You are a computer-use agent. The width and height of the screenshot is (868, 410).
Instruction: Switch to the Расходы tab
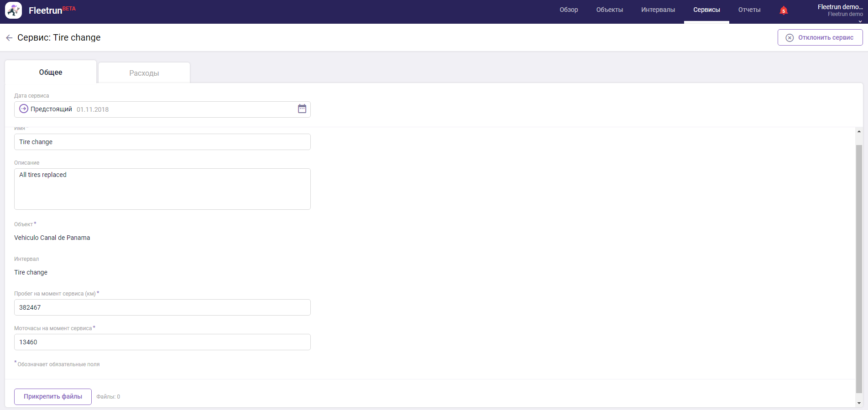pos(144,73)
